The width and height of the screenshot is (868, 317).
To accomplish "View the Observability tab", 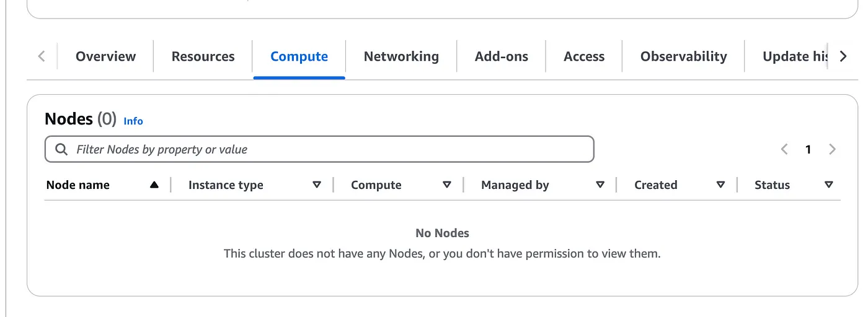I will [683, 56].
